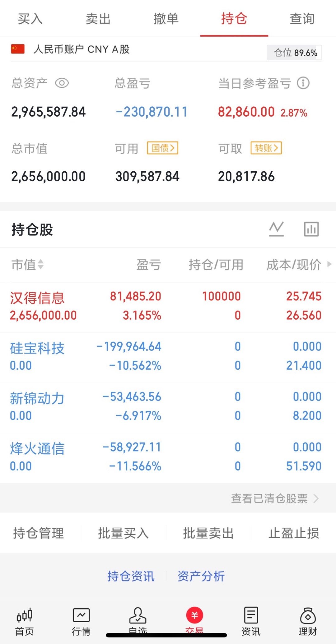Open 批量卖出 option
Viewport: 336px width, 644px height.
click(208, 533)
